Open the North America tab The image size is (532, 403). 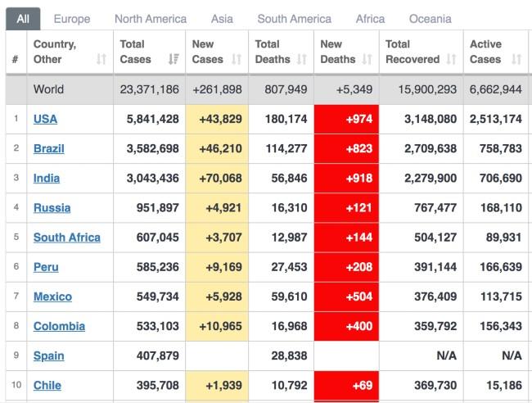coord(151,18)
